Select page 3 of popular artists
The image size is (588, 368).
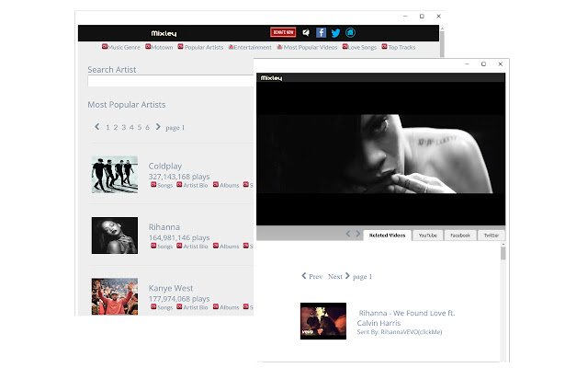tap(123, 127)
